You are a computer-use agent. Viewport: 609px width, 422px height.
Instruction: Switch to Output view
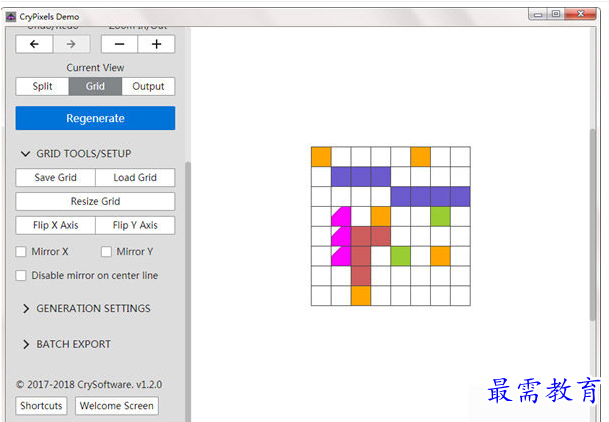tap(148, 86)
